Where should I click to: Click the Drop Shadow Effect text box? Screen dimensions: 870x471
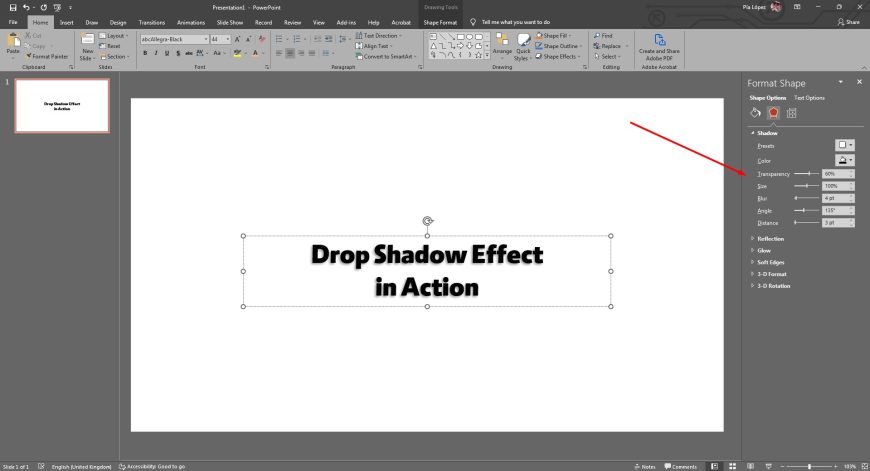[x=427, y=271]
